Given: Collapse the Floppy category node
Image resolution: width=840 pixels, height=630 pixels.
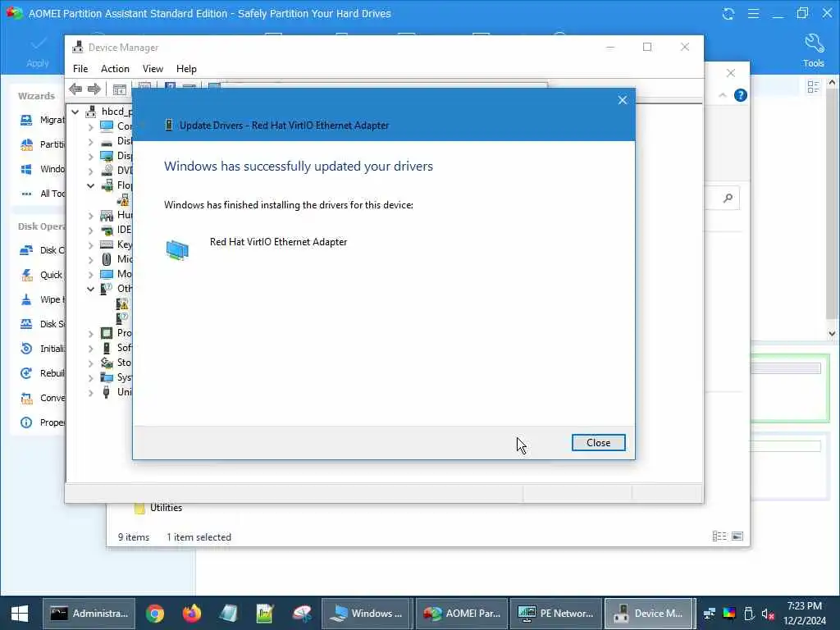Looking at the screenshot, I should coord(90,186).
